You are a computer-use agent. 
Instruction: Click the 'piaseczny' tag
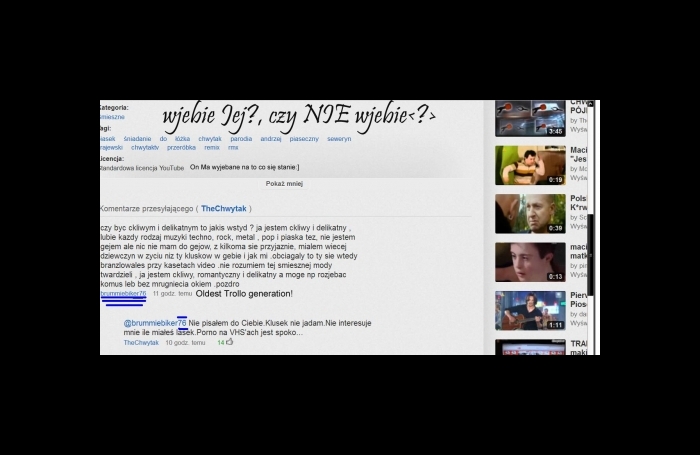pos(304,138)
